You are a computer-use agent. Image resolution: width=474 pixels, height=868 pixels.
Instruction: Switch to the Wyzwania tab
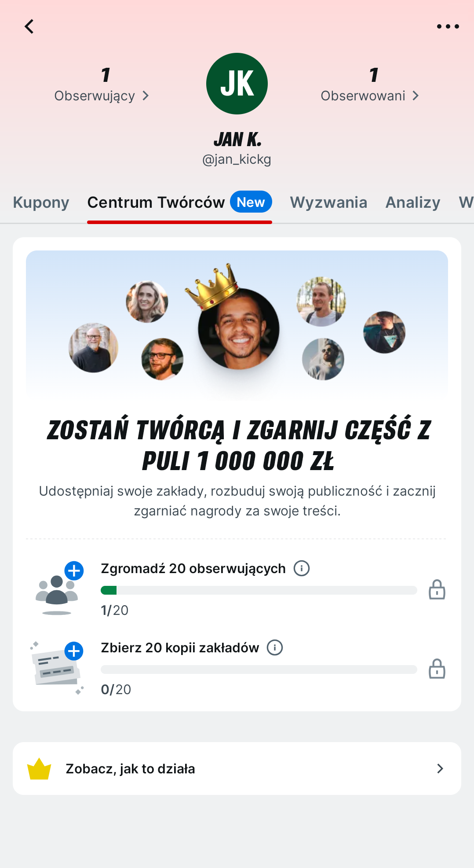(x=328, y=202)
